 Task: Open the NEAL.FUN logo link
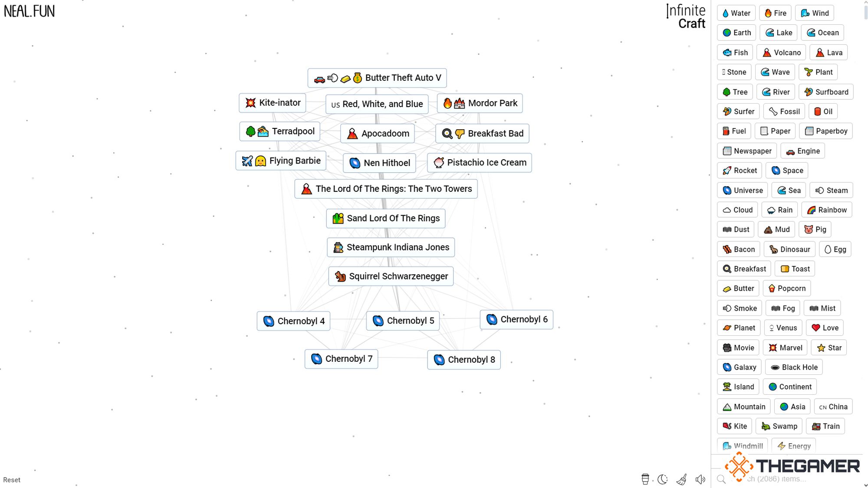[x=30, y=11]
